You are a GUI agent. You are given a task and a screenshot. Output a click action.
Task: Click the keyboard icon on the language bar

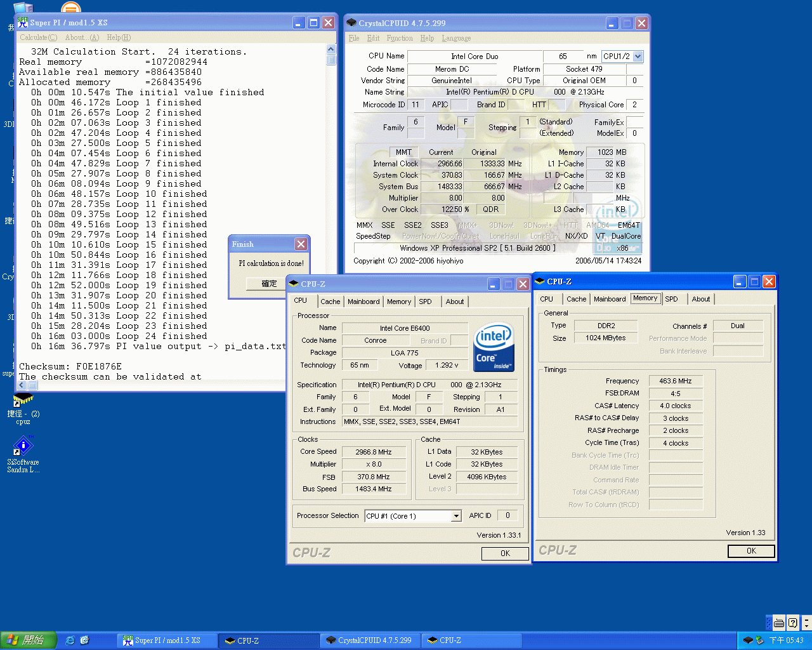pyautogui.click(x=779, y=623)
